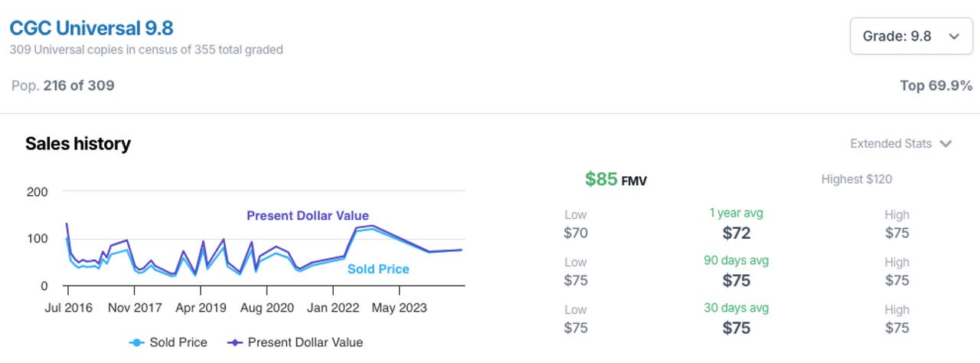
Task: Select the 1 year avg stat
Action: 737,224
